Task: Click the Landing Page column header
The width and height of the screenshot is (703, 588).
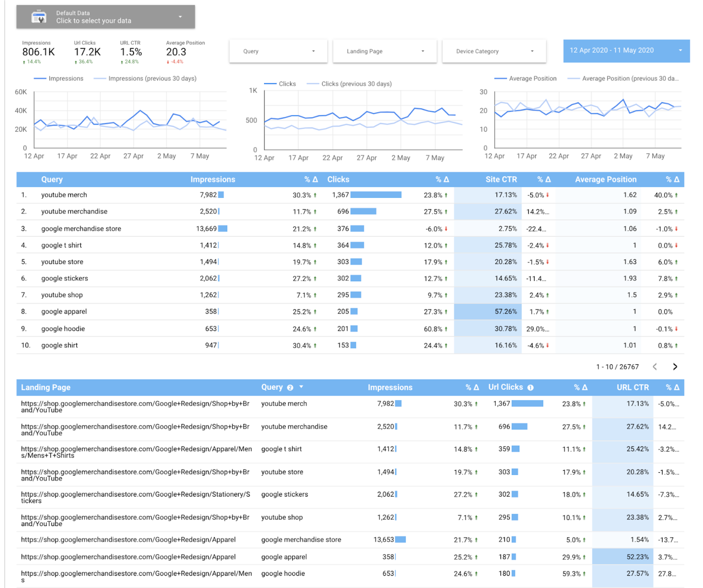Action: coord(46,387)
